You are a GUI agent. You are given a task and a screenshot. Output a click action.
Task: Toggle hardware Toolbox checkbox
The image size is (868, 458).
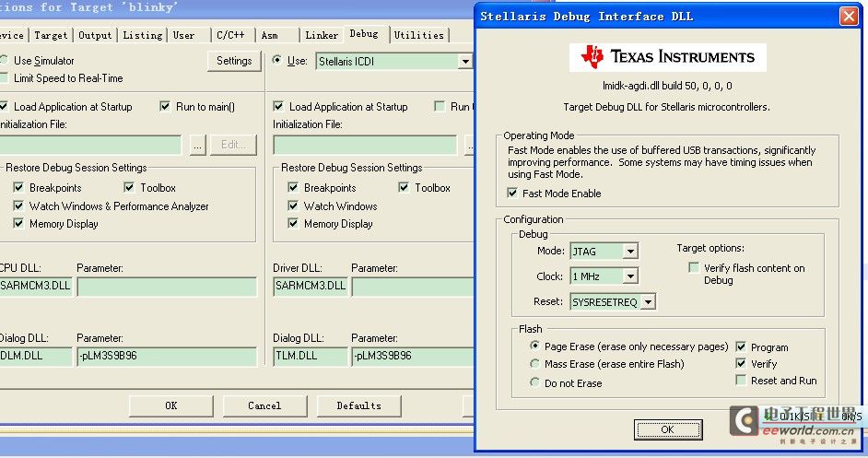click(x=404, y=187)
